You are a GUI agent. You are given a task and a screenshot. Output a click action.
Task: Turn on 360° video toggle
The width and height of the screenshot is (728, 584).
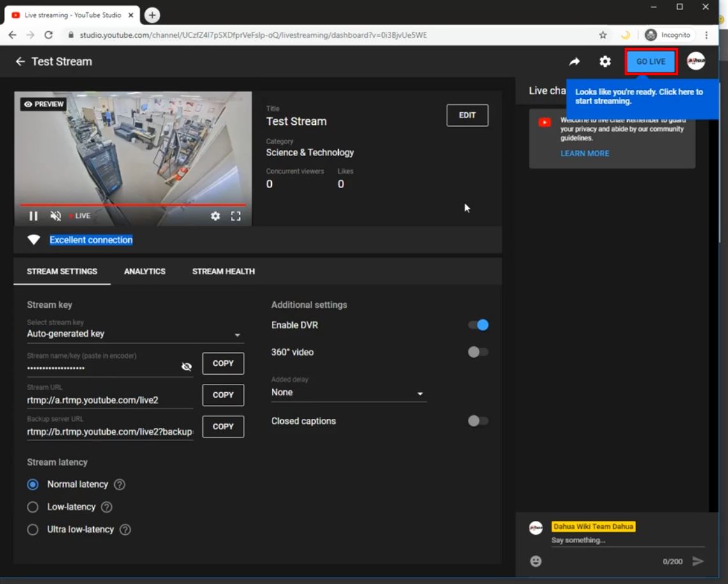pos(478,352)
